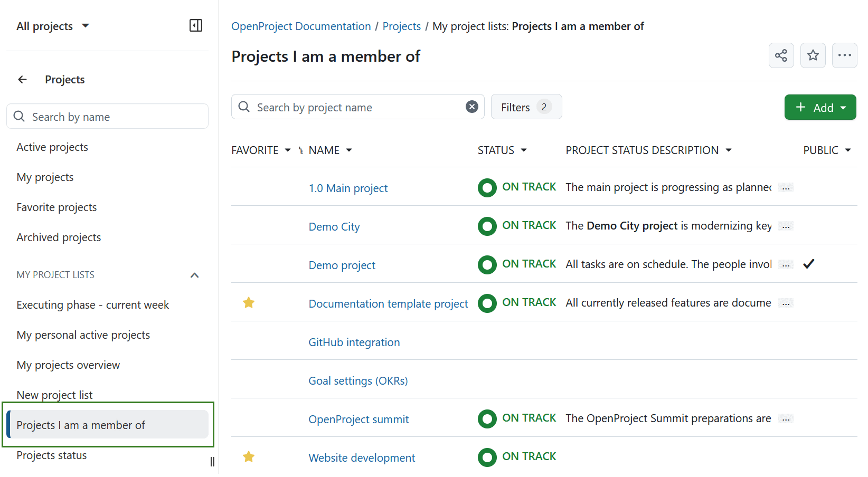
Task: Toggle the favorite star for Website development
Action: [x=248, y=456]
